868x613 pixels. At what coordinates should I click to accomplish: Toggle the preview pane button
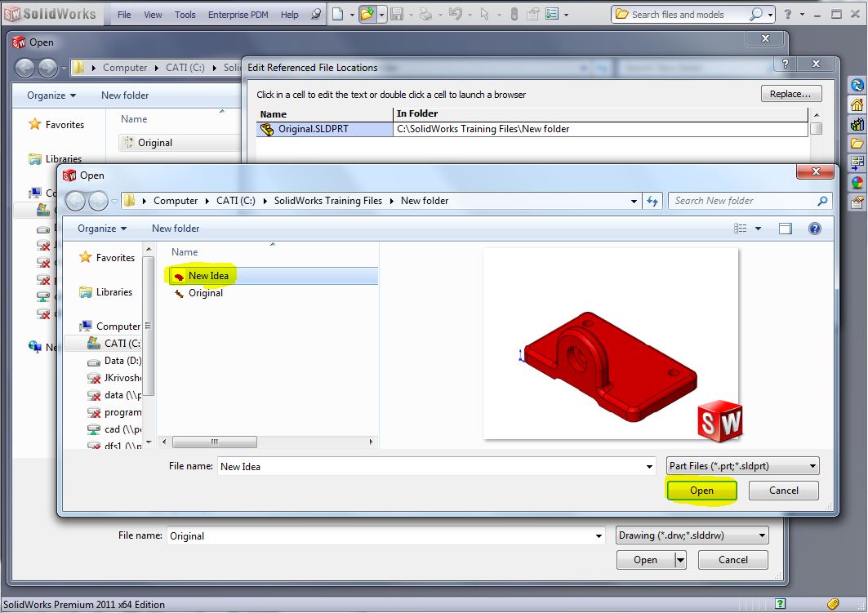pyautogui.click(x=786, y=229)
